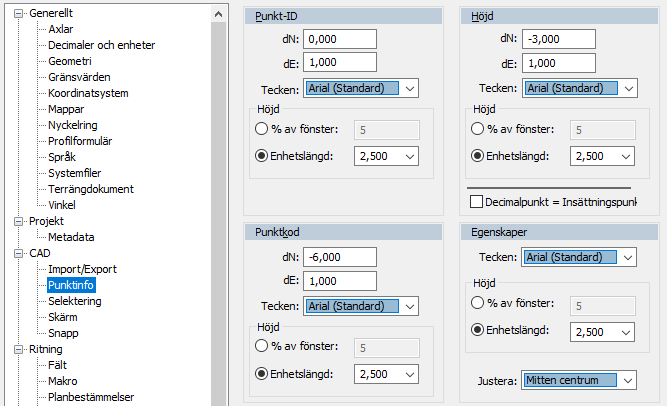The width and height of the screenshot is (667, 406).
Task: Select '% av fönster' radio in Egenskaper
Action: tap(478, 304)
